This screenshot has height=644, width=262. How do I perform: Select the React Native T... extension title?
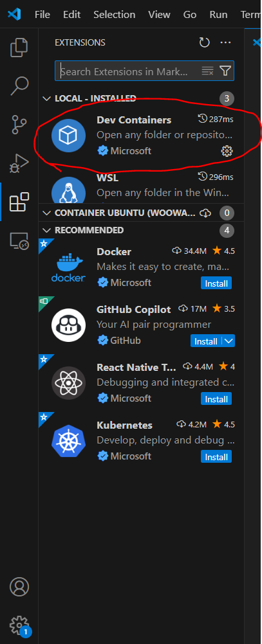click(136, 367)
